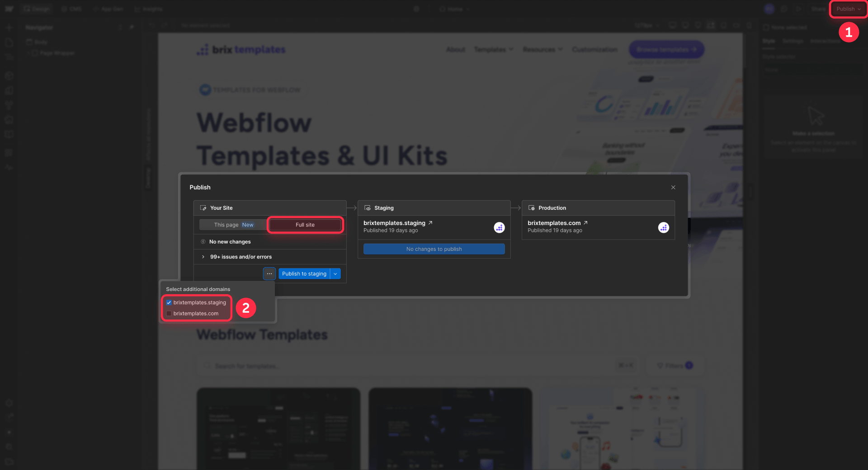Open the Pages icon in left sidebar

pos(9,42)
